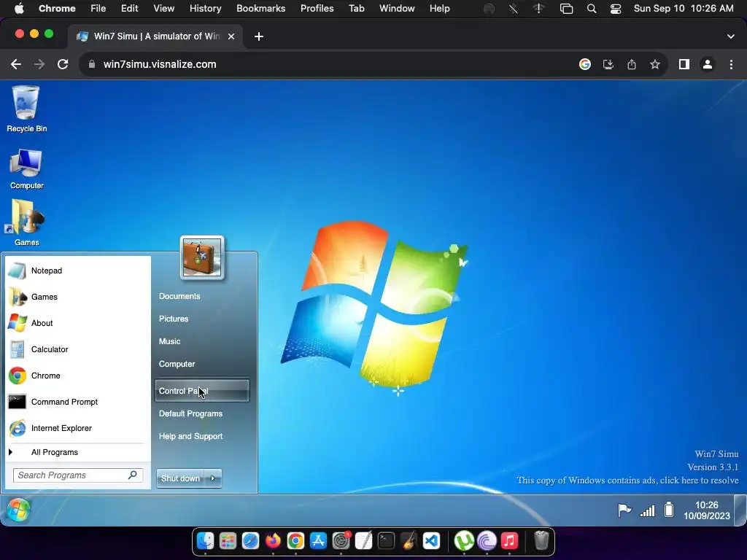The height and width of the screenshot is (560, 747).
Task: Open Control Panel from Start menu
Action: (x=202, y=391)
